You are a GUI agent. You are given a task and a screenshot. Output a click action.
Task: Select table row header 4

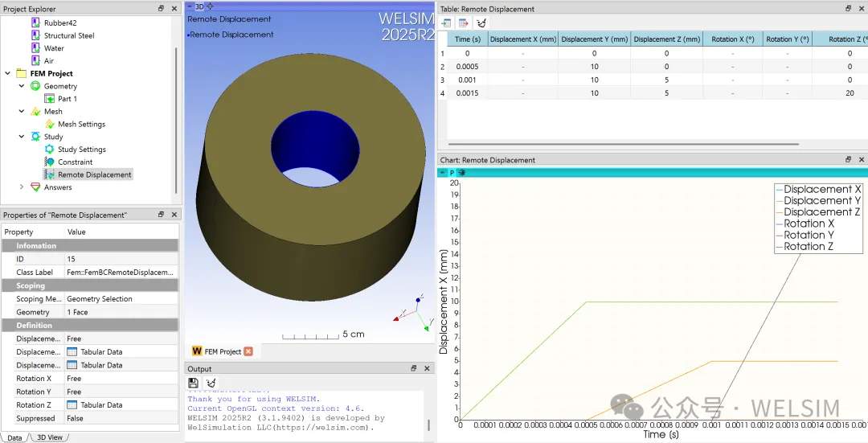click(442, 93)
